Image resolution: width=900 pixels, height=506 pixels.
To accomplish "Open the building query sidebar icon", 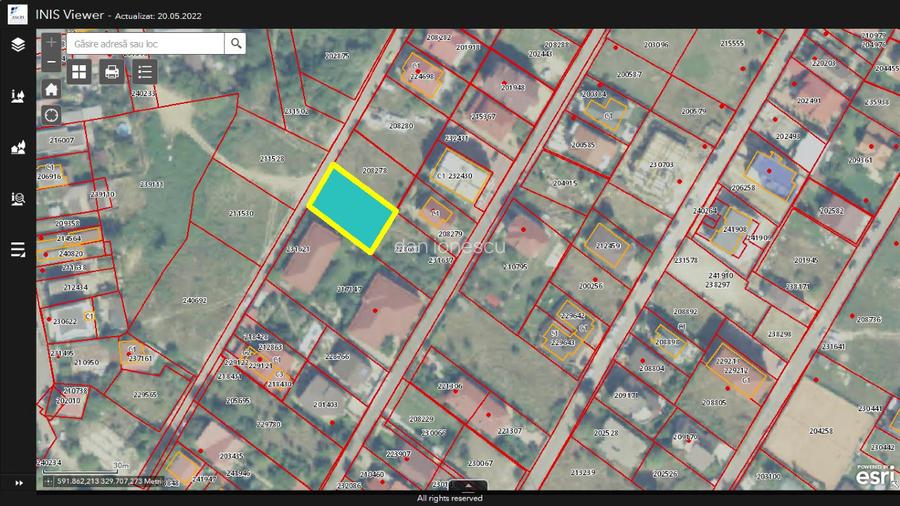I will (x=18, y=147).
